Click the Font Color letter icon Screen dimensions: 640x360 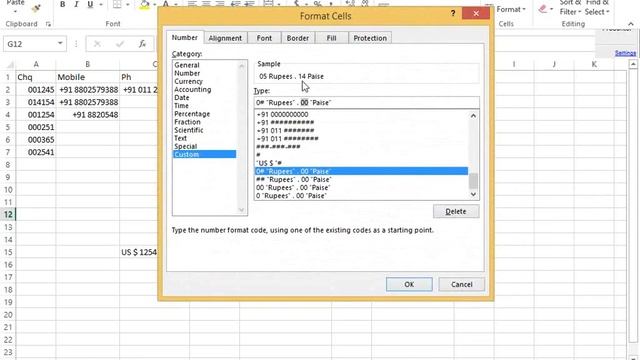(166, 4)
